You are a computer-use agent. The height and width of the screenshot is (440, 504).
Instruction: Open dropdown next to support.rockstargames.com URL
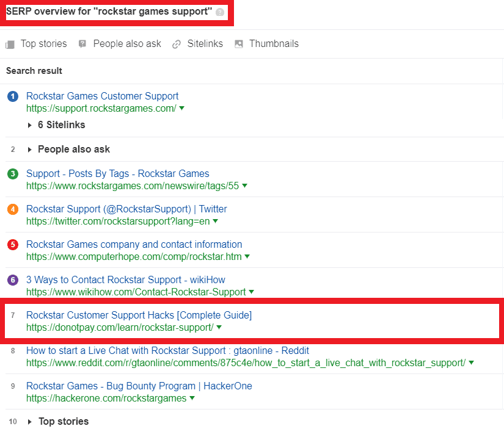[x=181, y=108]
